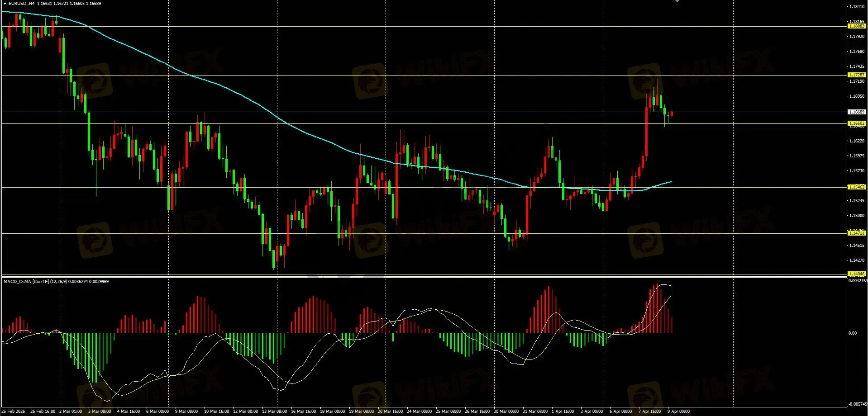Click the current price label 1.16689

[857, 112]
